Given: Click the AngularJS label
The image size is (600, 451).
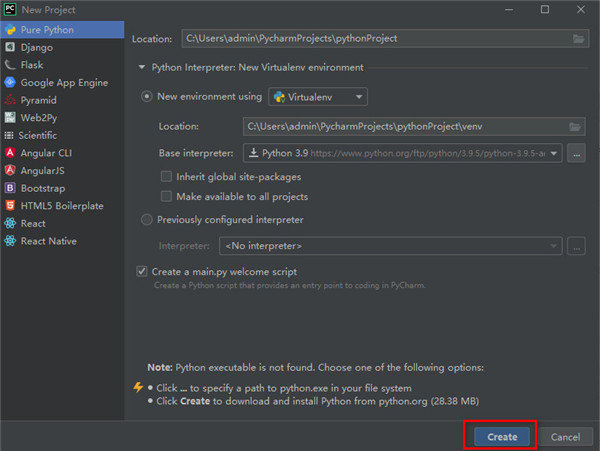Looking at the screenshot, I should (x=42, y=171).
